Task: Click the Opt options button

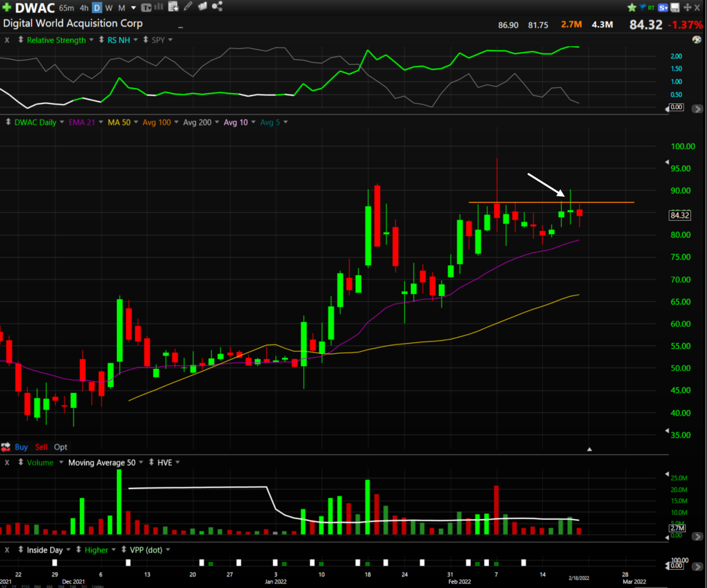Action: [x=60, y=447]
